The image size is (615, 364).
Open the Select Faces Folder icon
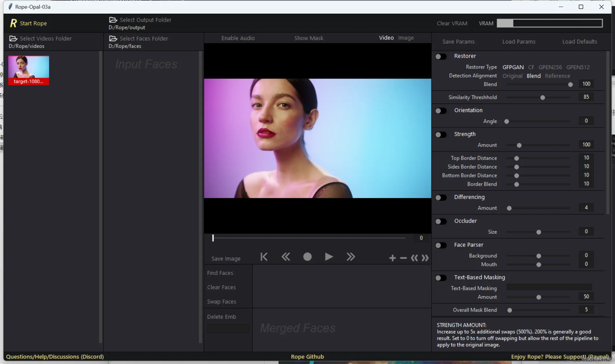tap(113, 38)
